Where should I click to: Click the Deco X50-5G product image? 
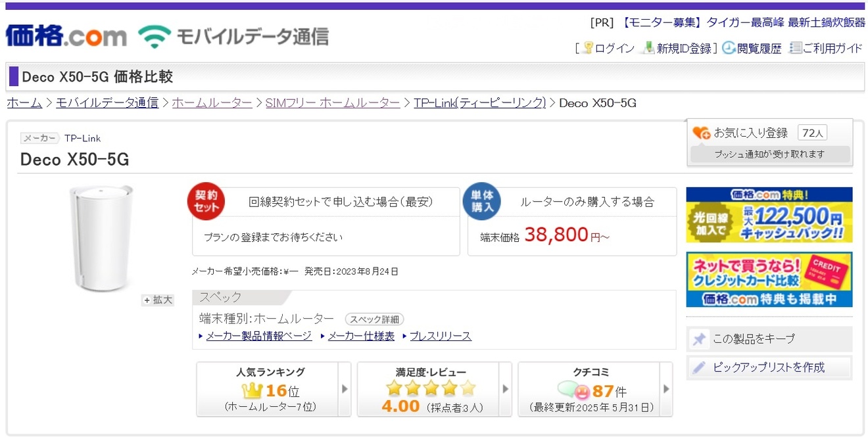click(100, 237)
